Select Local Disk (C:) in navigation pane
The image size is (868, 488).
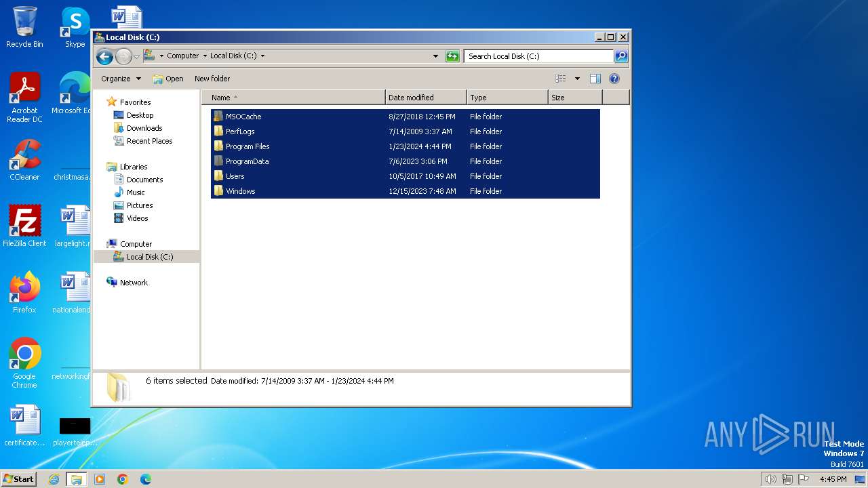point(149,257)
